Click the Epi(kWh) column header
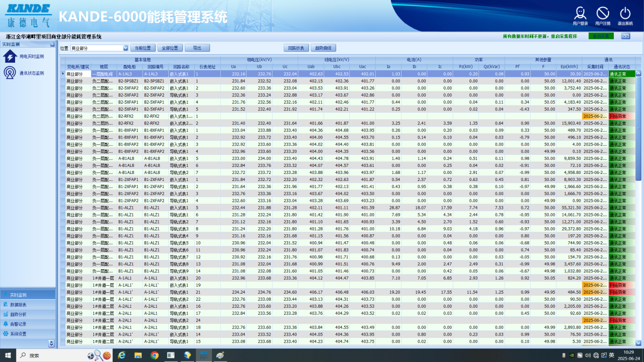Screen dimensions: 644x362 pos(569,67)
